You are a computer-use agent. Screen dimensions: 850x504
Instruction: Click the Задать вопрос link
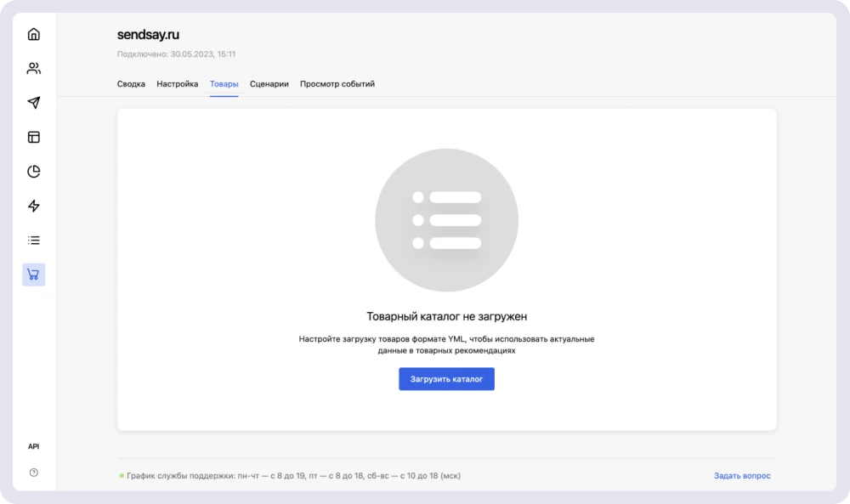(742, 476)
